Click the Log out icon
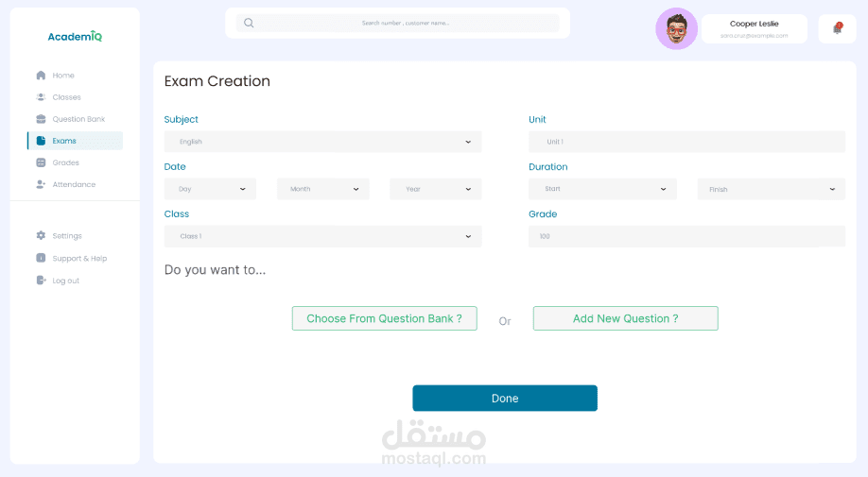868x477 pixels. click(41, 281)
